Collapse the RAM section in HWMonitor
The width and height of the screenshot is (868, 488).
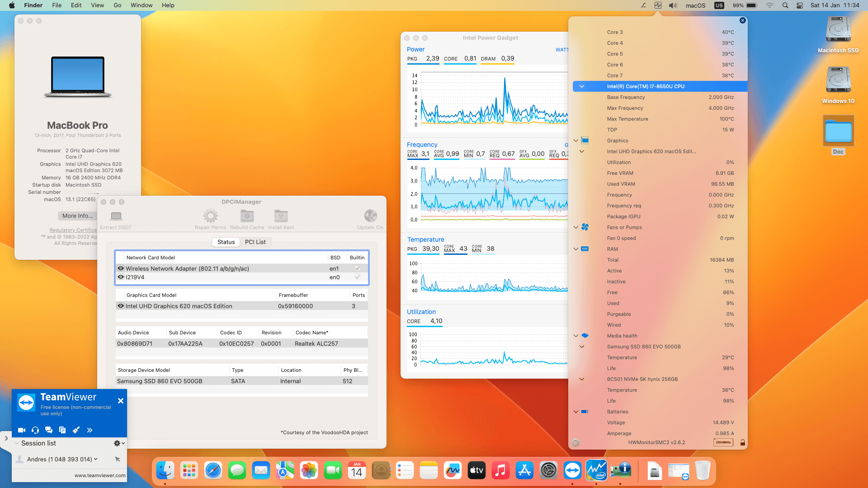pyautogui.click(x=576, y=249)
